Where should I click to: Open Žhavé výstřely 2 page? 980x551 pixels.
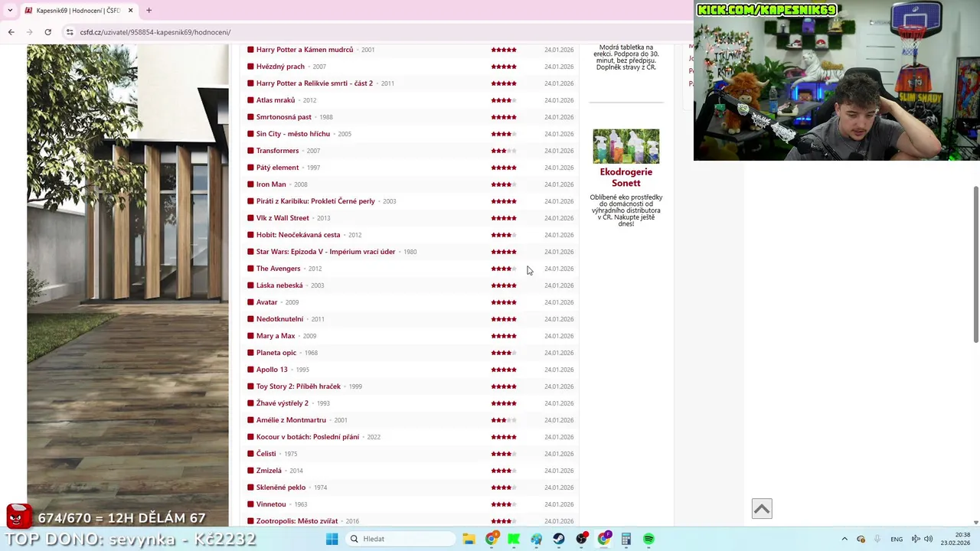tap(283, 403)
